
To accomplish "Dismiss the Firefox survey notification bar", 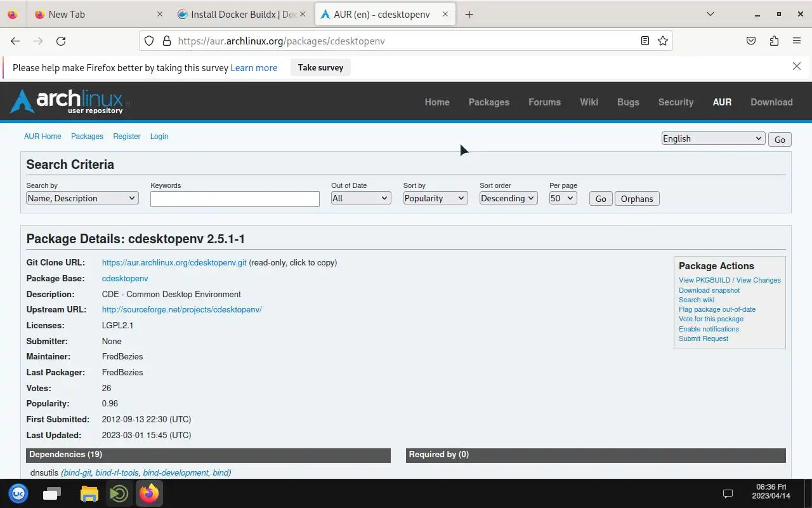I will (x=797, y=66).
